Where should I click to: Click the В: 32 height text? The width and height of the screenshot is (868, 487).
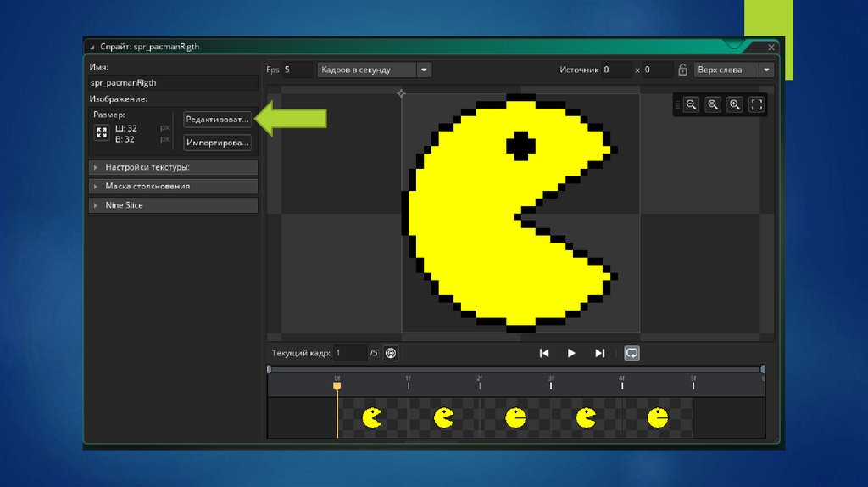(125, 139)
